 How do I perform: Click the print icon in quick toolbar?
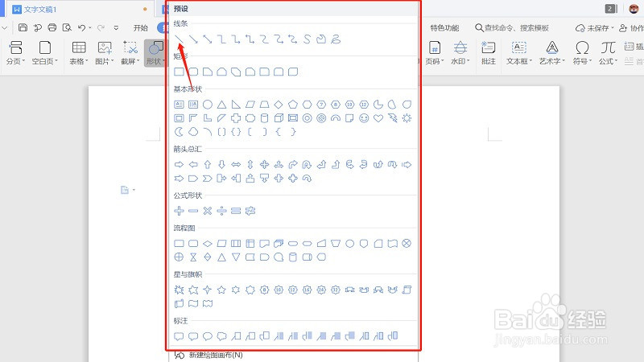52,27
